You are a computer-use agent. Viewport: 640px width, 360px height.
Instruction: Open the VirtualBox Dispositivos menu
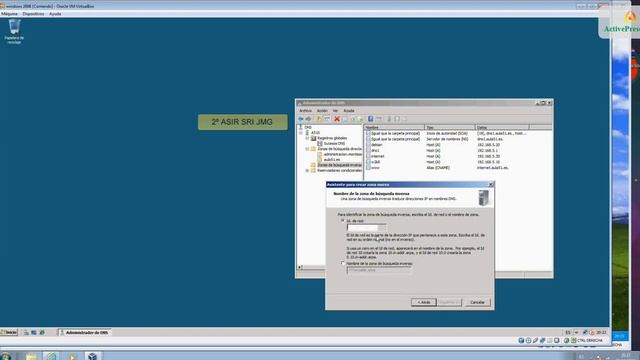click(x=33, y=13)
